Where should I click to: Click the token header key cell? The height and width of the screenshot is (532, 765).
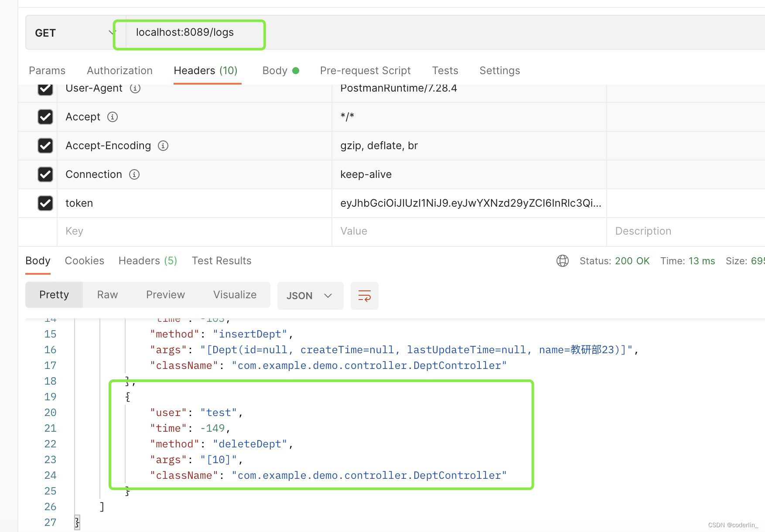(x=195, y=203)
